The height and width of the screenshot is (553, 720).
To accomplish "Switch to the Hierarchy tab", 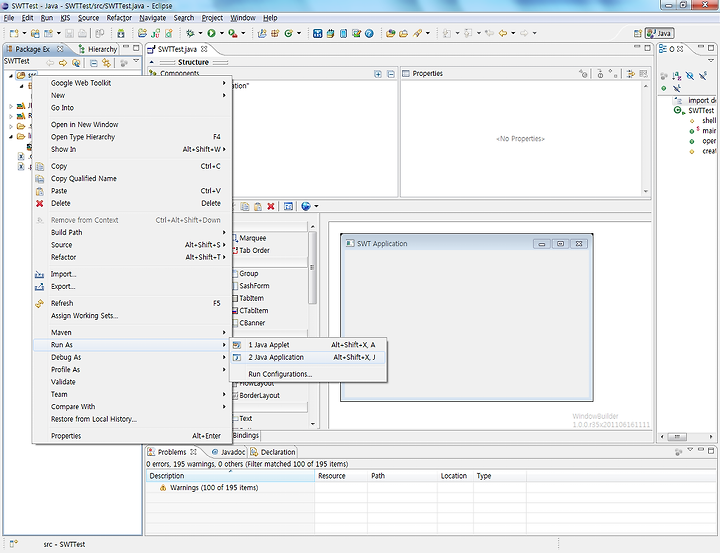I will point(98,49).
